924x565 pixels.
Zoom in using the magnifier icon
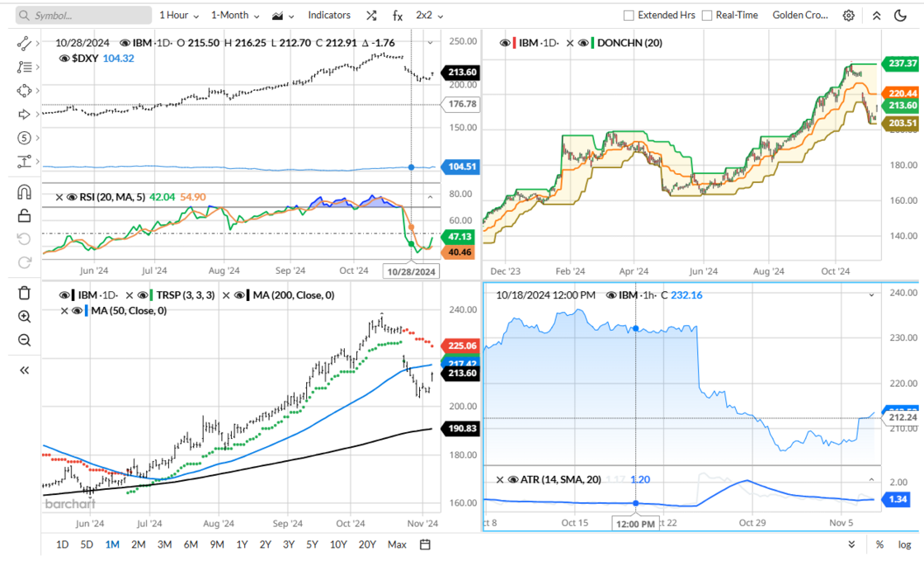pyautogui.click(x=23, y=316)
